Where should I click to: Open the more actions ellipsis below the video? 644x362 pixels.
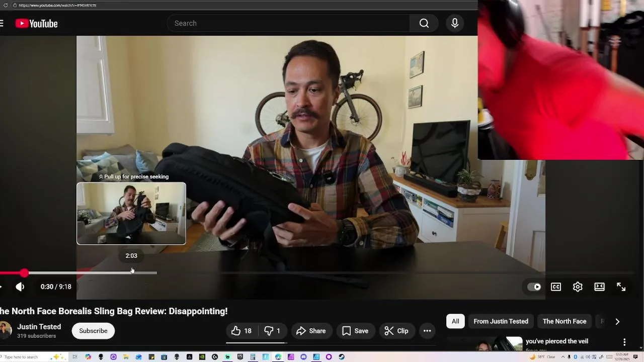point(427,331)
